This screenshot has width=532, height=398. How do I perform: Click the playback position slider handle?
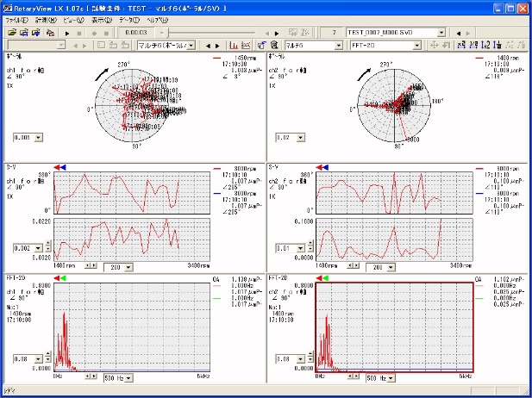tap(169, 33)
